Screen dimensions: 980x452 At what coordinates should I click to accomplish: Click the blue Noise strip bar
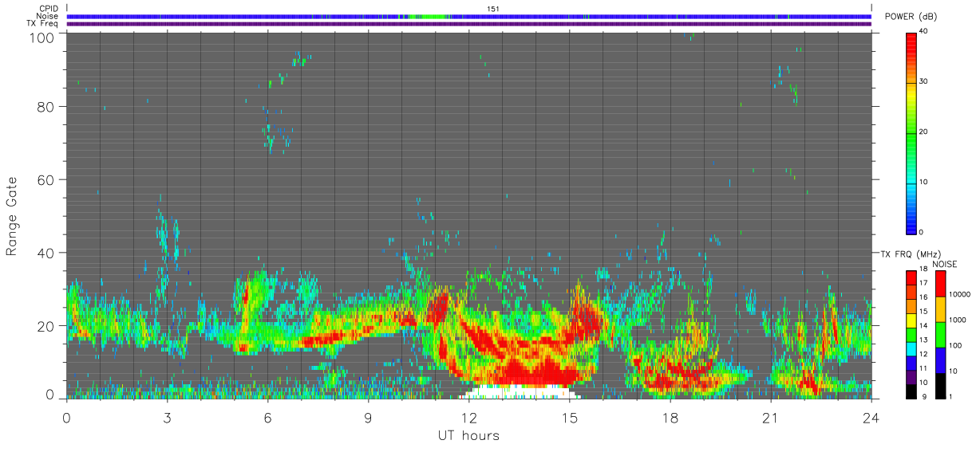click(469, 16)
